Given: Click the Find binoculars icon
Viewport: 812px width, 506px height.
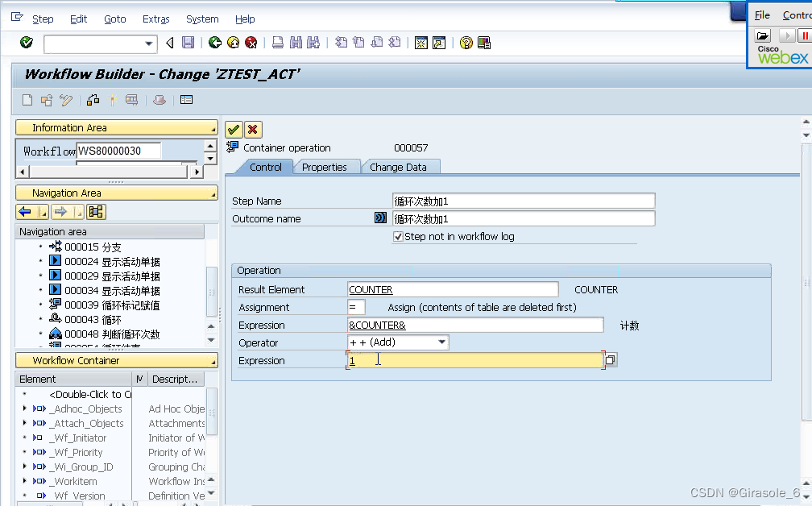Looking at the screenshot, I should pos(296,43).
